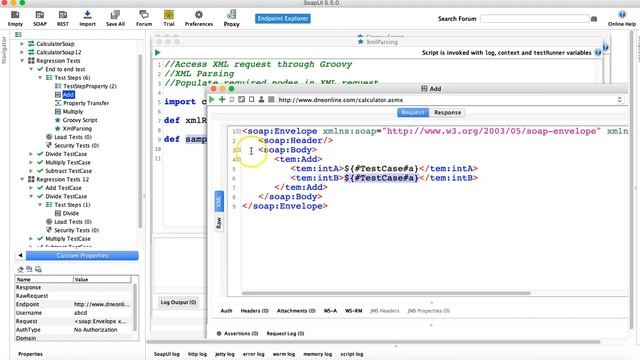Screen dimensions: 640x360
Task: Click info icon next to script variables message
Action: [x=598, y=53]
